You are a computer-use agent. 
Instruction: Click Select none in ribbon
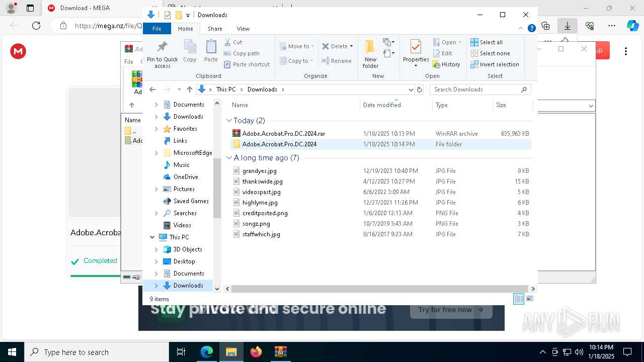click(x=490, y=53)
